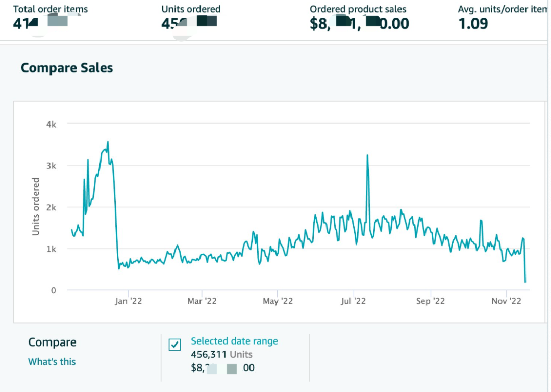Click the 4k gridline label
The height and width of the screenshot is (392, 551).
[52, 125]
